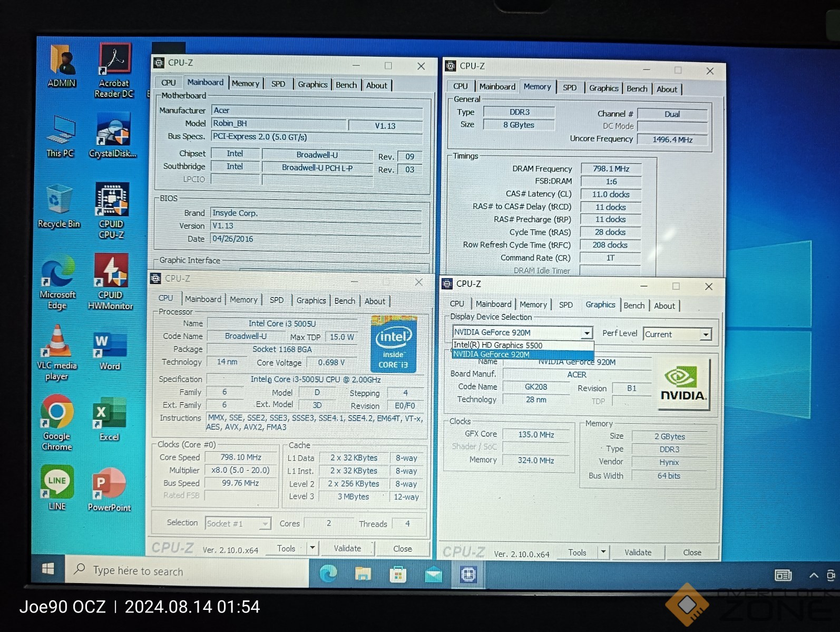Click the DRAM Frequency value 798.1 MHz
Viewport: 840px width, 632px height.
pos(611,169)
